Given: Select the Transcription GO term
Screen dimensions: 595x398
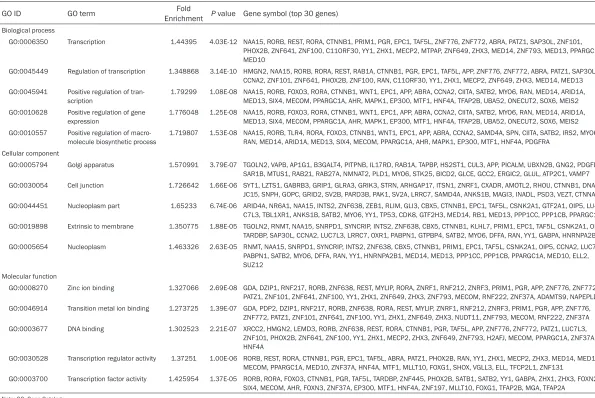Looking at the screenshot, I should (86, 42).
